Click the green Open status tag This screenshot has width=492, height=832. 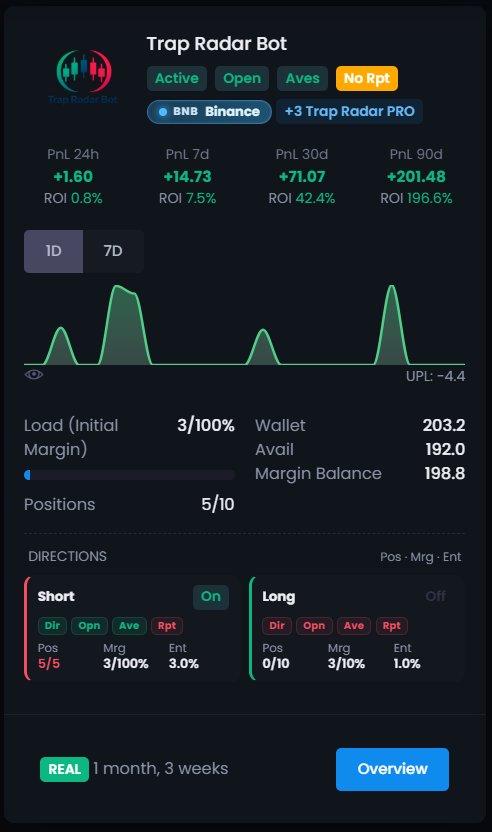point(242,79)
